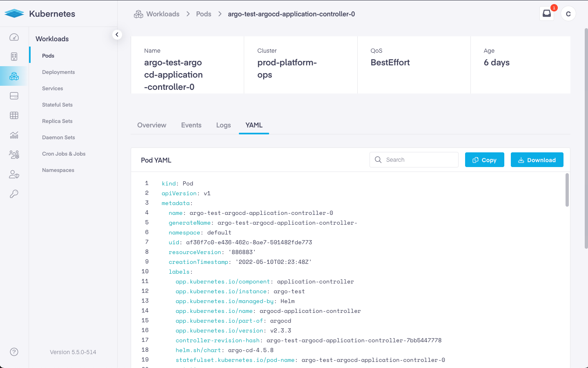Viewport: 588px width, 368px height.
Task: Open the key icon in sidebar
Action: (14, 194)
